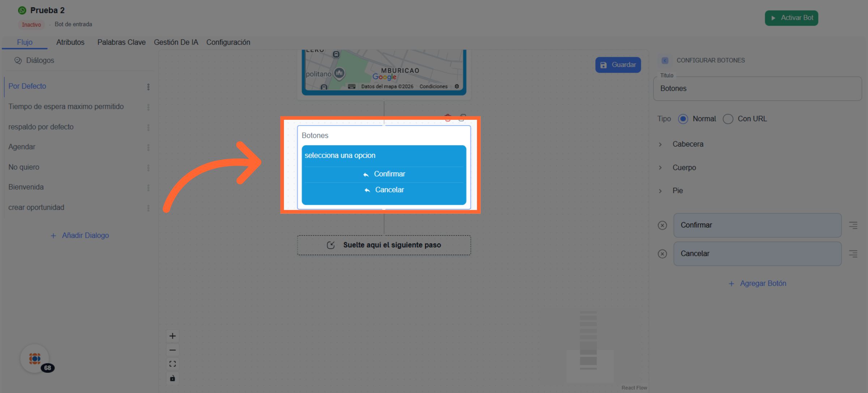The width and height of the screenshot is (868, 393).
Task: Click the zoom in plus icon on canvas
Action: [173, 336]
